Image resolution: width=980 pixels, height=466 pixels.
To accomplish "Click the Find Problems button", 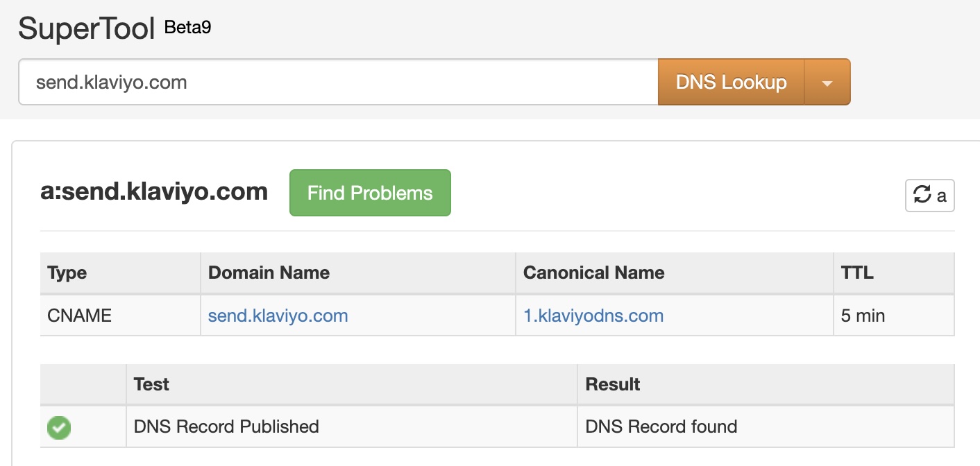I will [x=370, y=193].
